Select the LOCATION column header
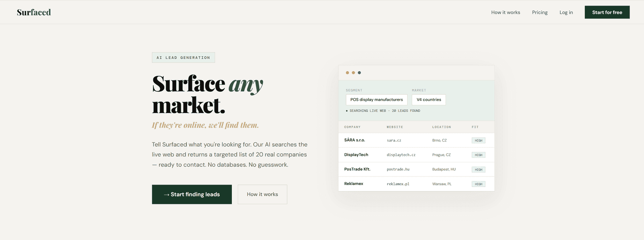Image resolution: width=644 pixels, height=240 pixels. pyautogui.click(x=442, y=127)
